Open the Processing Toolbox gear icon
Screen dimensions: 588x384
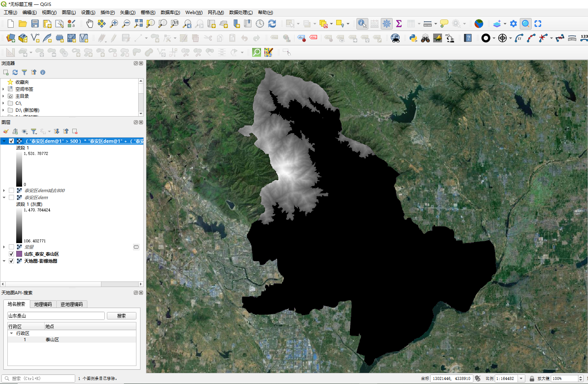pos(386,24)
